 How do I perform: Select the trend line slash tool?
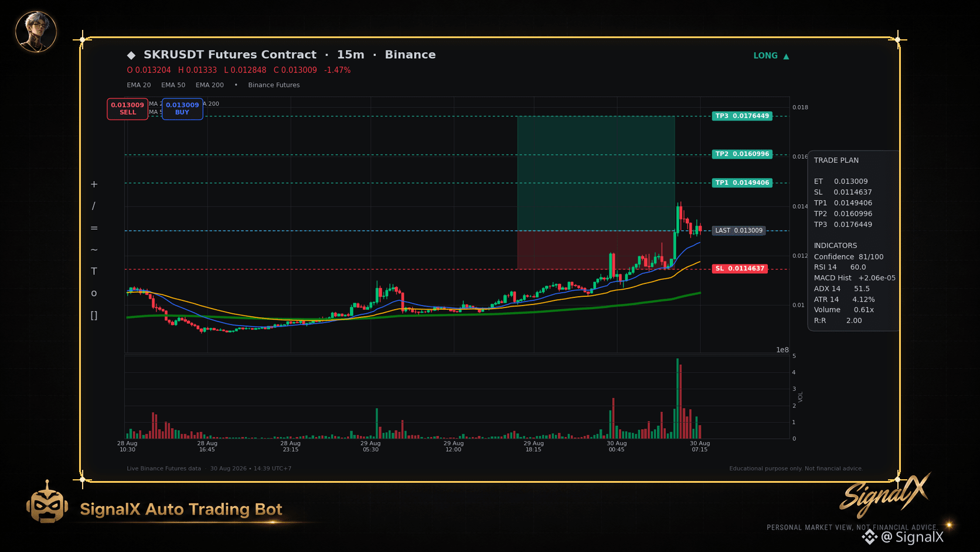[94, 206]
